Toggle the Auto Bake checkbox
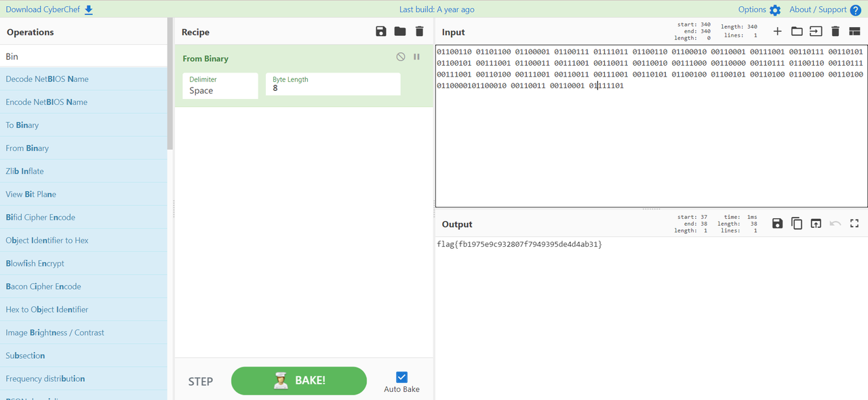 coord(401,378)
